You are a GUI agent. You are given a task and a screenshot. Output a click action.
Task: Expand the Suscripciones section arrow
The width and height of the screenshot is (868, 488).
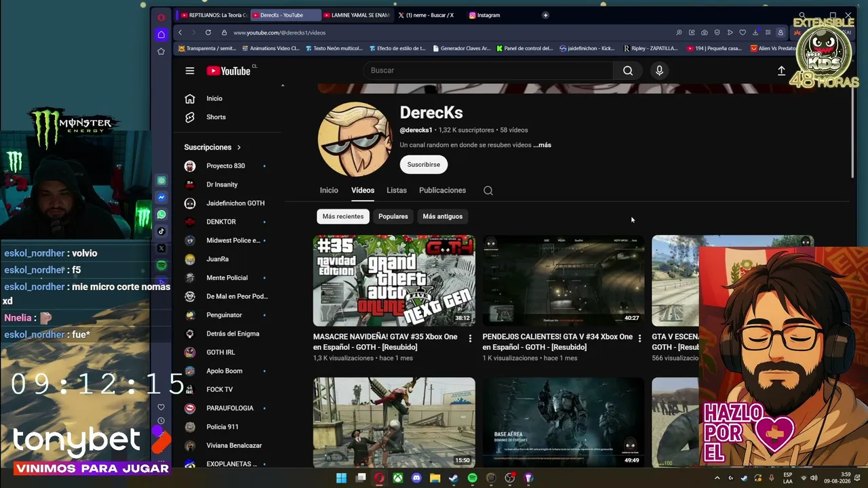click(239, 147)
